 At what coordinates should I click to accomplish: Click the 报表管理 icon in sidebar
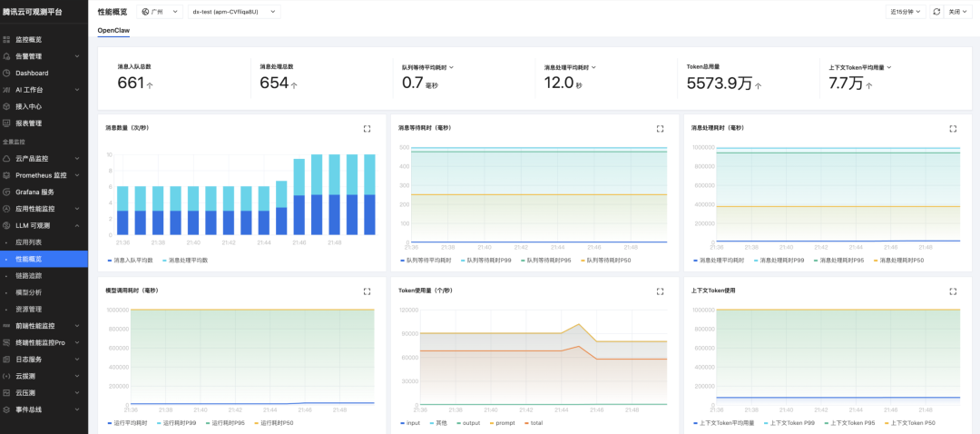click(x=6, y=123)
